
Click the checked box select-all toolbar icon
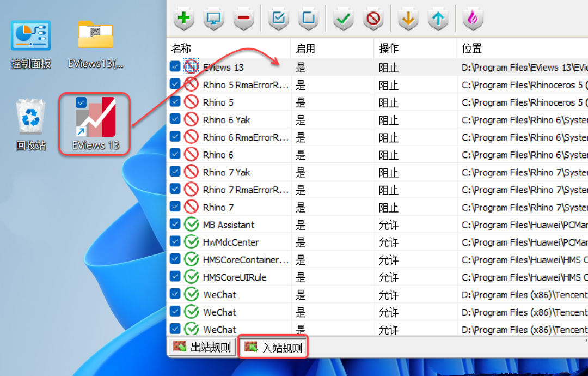[x=279, y=19]
